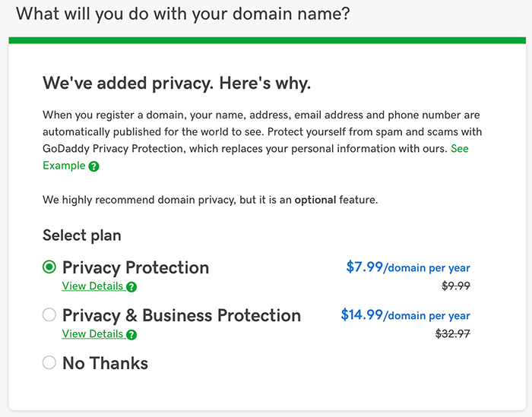The image size is (532, 417).
Task: Click the Privacy Protection plan label
Action: pyautogui.click(x=136, y=268)
